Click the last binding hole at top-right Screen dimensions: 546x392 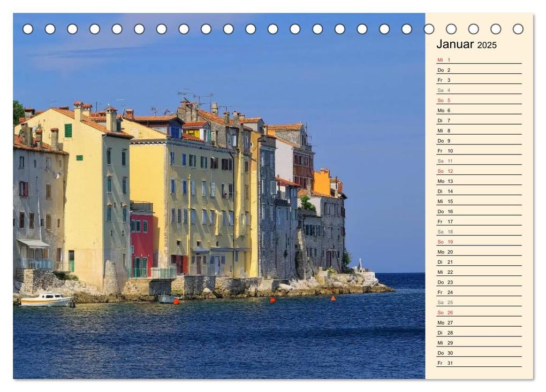(518, 29)
